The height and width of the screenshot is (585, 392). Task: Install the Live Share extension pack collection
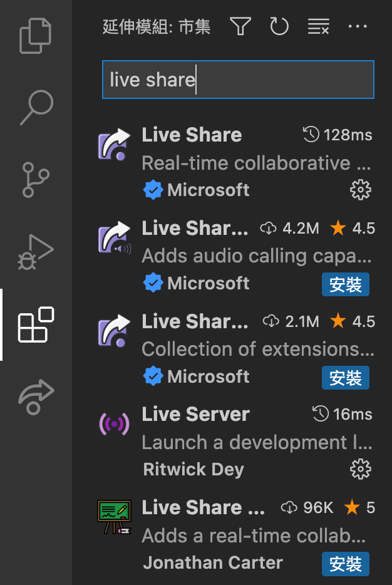(346, 378)
